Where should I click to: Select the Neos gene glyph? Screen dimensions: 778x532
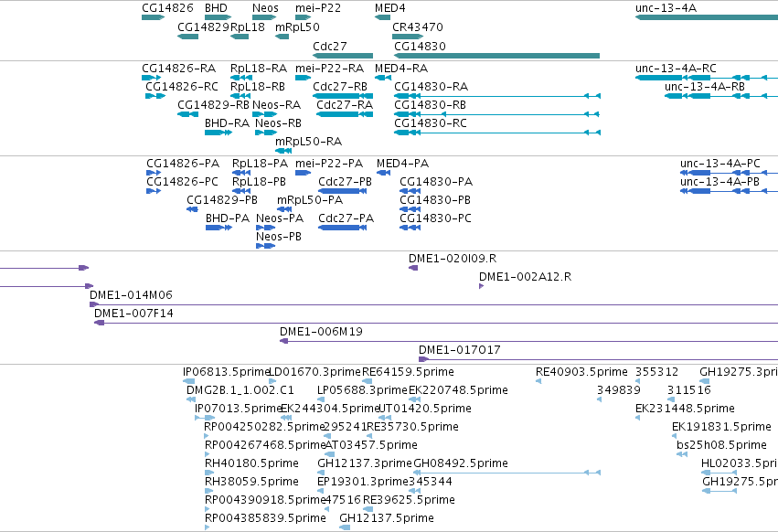pos(264,17)
